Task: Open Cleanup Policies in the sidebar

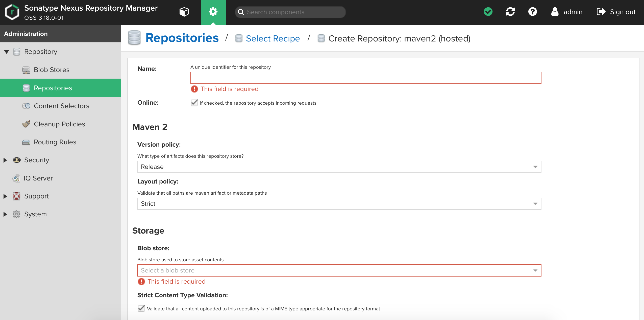Action: pos(61,124)
